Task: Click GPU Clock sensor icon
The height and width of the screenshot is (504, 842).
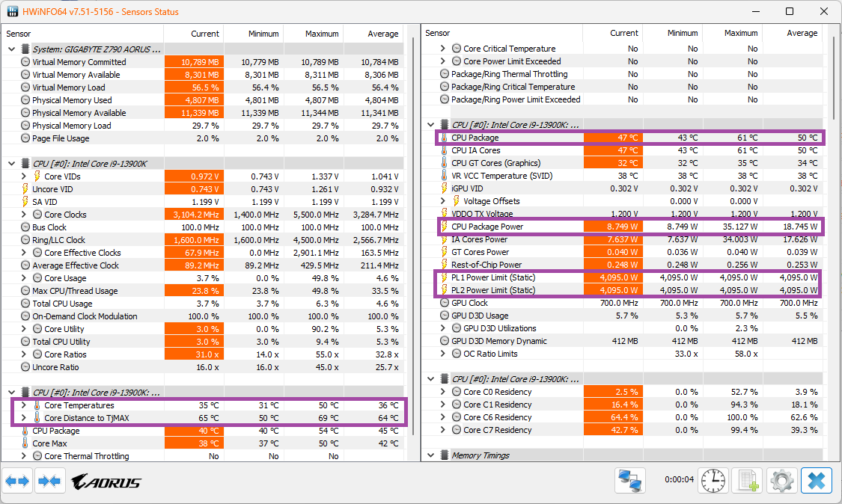Action: pyautogui.click(x=444, y=303)
